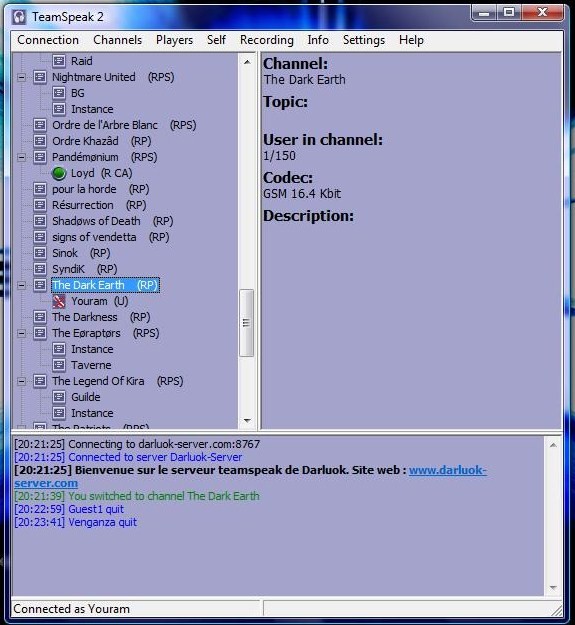Click the pour la horde channel icon
Viewport: 575px width, 625px height.
click(x=40, y=189)
